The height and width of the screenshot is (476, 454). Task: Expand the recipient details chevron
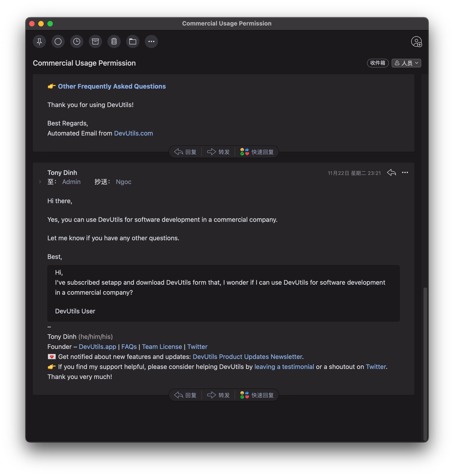click(x=40, y=182)
